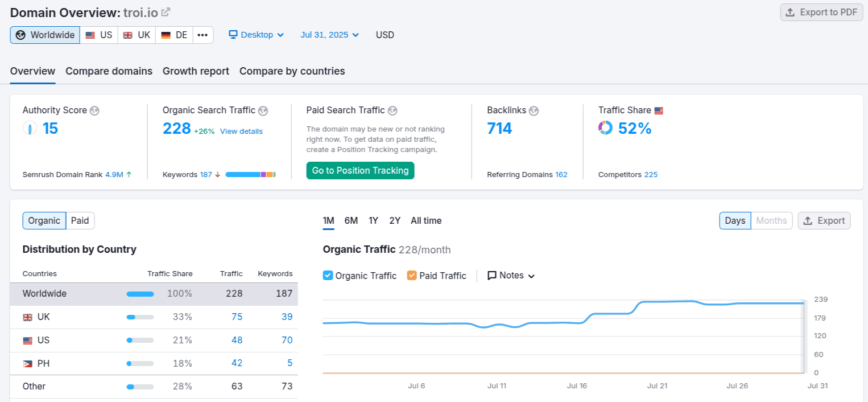Image resolution: width=868 pixels, height=402 pixels.
Task: Open troi.io external link icon
Action: (x=166, y=12)
